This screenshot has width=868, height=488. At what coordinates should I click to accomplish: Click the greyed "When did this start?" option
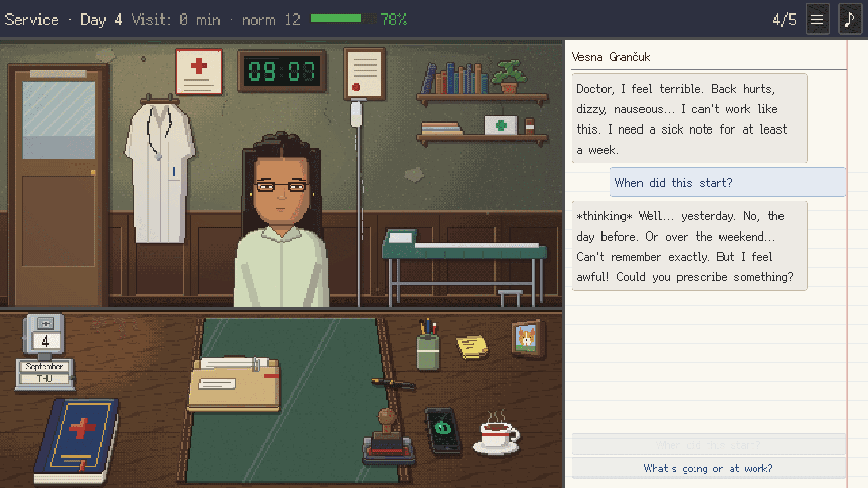click(708, 444)
